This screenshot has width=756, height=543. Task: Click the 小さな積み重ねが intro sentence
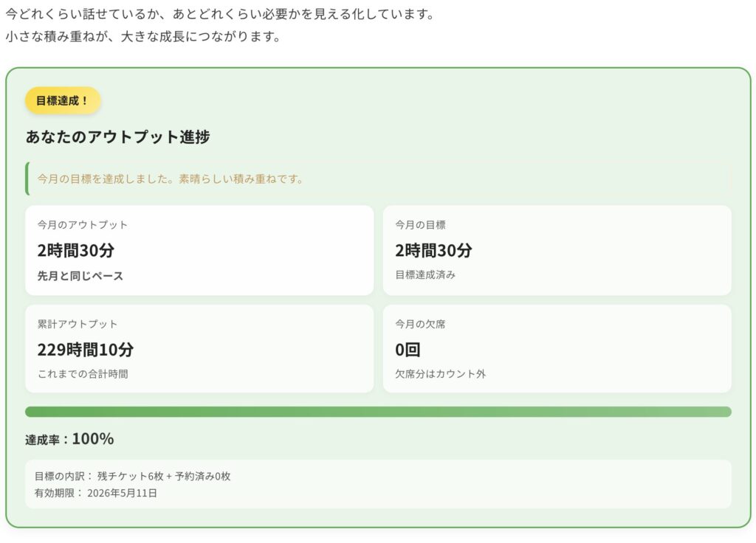142,36
